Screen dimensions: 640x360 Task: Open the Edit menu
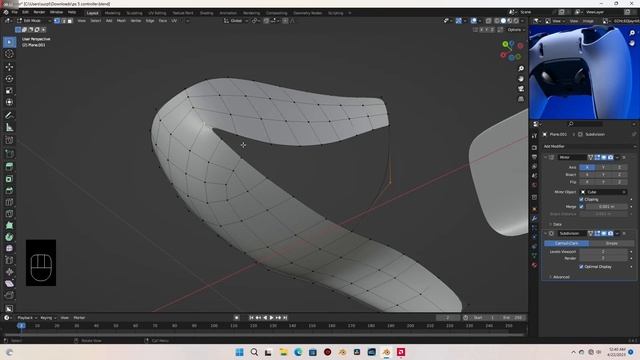[25, 13]
